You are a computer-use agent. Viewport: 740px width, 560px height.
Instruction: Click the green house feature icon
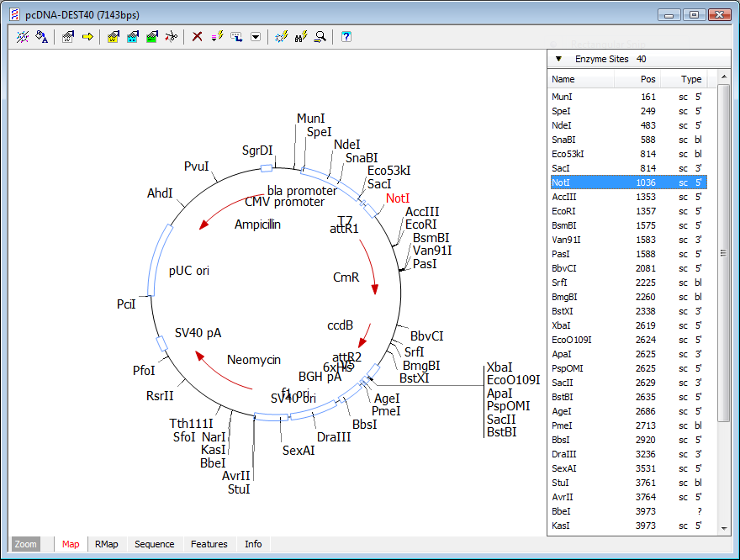[x=152, y=37]
